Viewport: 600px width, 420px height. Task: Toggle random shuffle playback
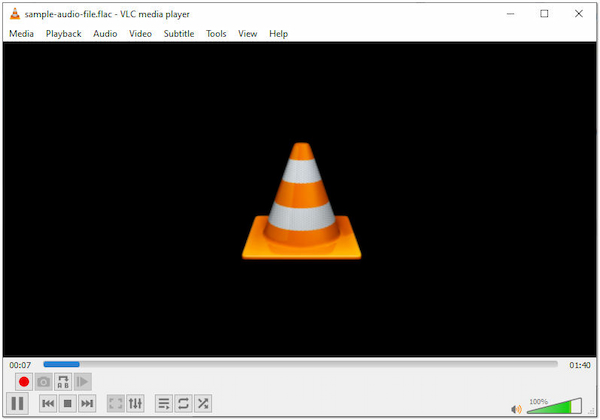click(x=203, y=404)
